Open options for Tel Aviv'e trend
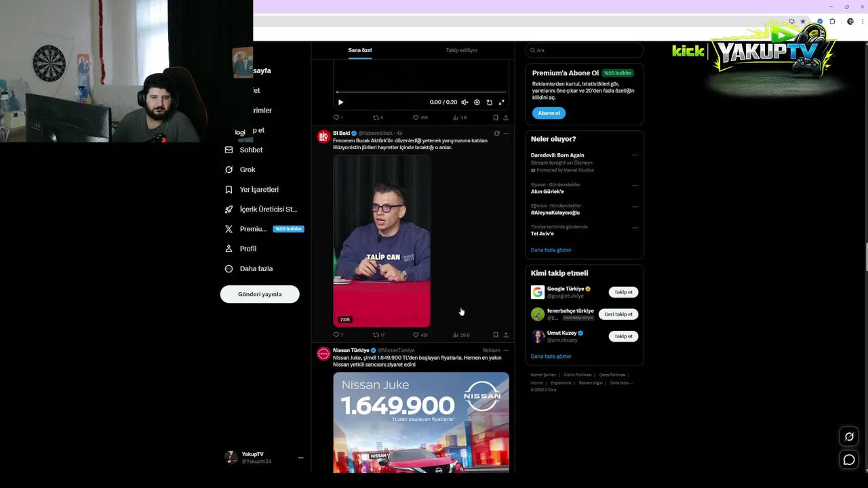Viewport: 868px width, 488px height. pos(635,227)
